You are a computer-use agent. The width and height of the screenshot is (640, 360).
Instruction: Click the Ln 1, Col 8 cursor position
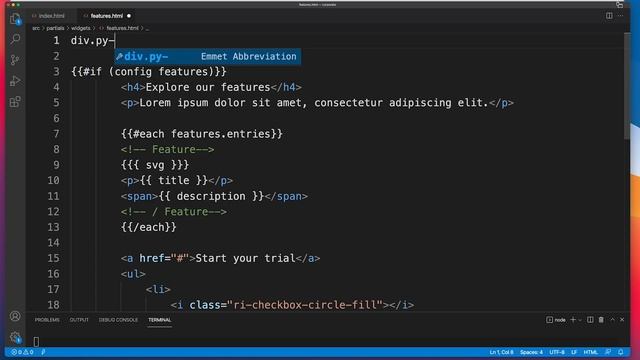coord(502,352)
